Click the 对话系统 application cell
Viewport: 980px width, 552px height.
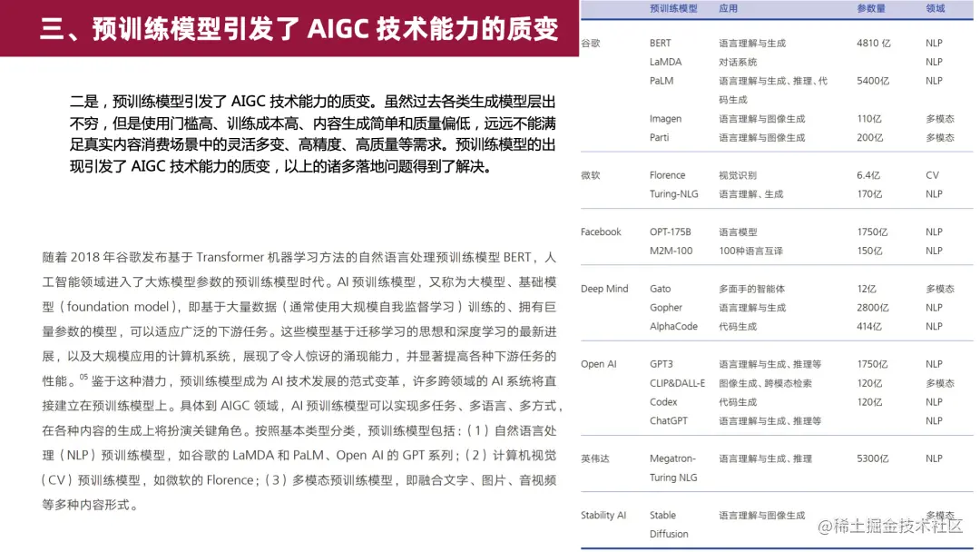[738, 62]
